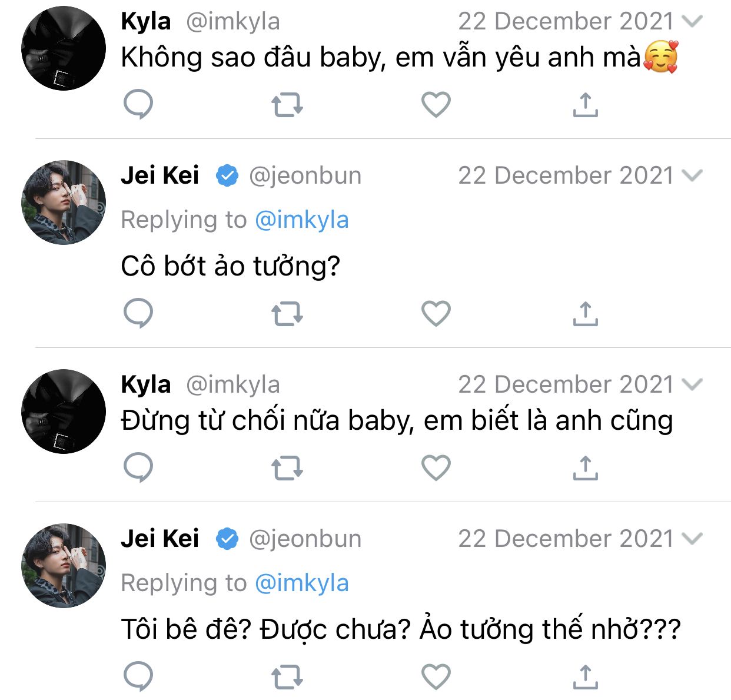View Kyla's avatar on the first tweet
Image resolution: width=731 pixels, height=700 pixels.
tap(64, 48)
